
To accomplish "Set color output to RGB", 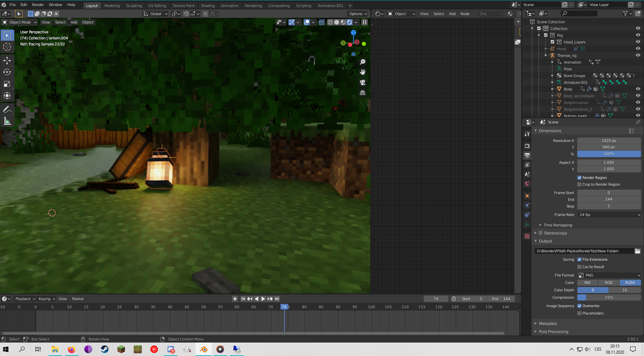I will [x=609, y=283].
